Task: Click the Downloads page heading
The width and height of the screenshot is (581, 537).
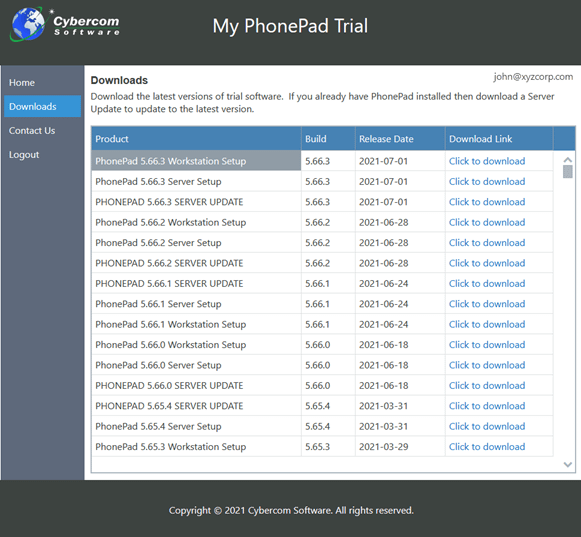Action: coord(119,80)
